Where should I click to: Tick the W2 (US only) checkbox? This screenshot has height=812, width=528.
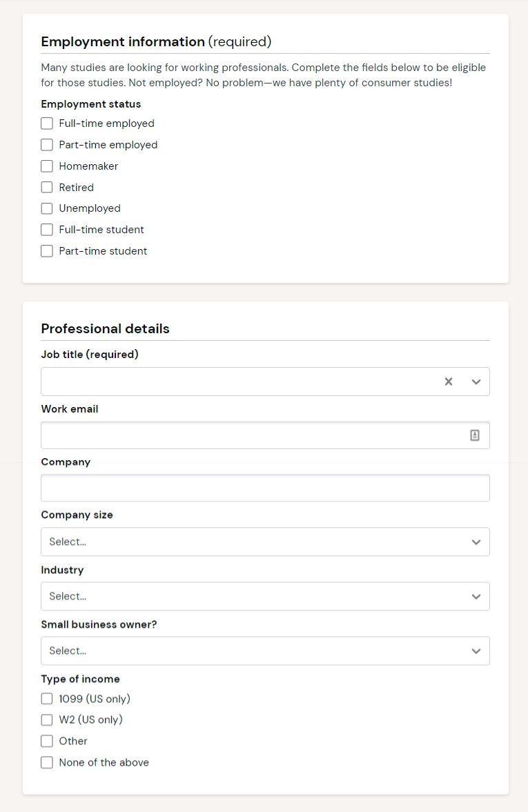tap(47, 720)
